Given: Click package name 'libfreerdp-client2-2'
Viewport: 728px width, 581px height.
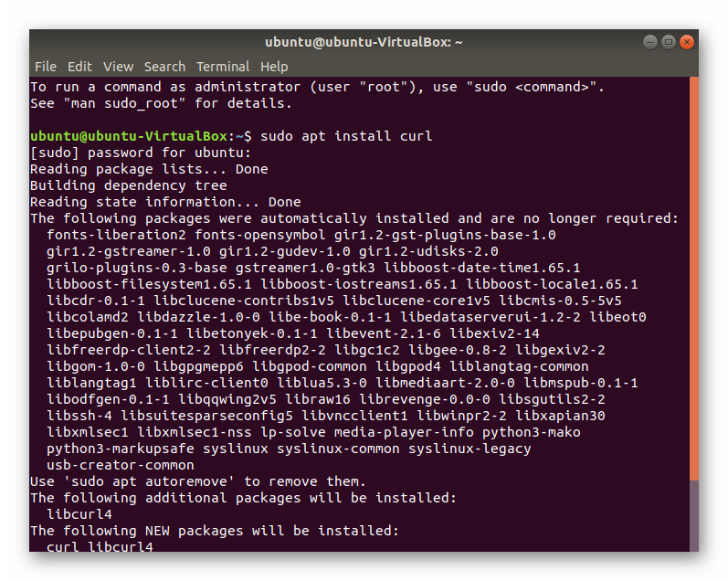Looking at the screenshot, I should coord(129,350).
